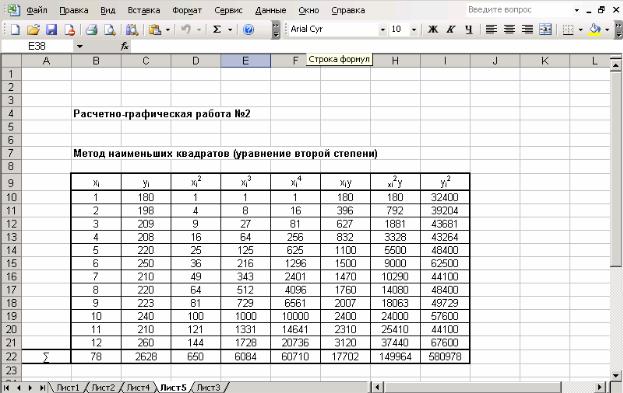Screen dimensions: 623x393
Task: Open a file with the Open folder icon
Action: (x=33, y=29)
